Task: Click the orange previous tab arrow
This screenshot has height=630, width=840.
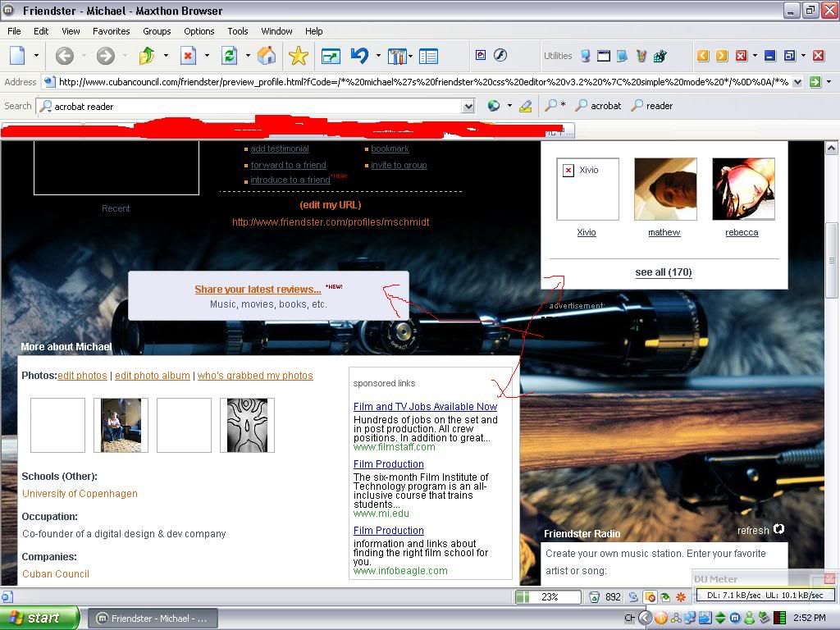Action: click(x=703, y=56)
